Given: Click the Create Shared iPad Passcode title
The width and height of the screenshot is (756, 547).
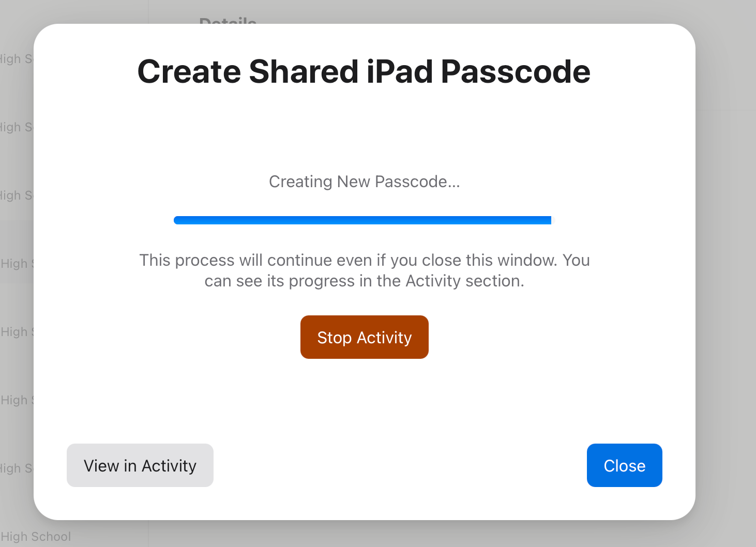Looking at the screenshot, I should [364, 71].
